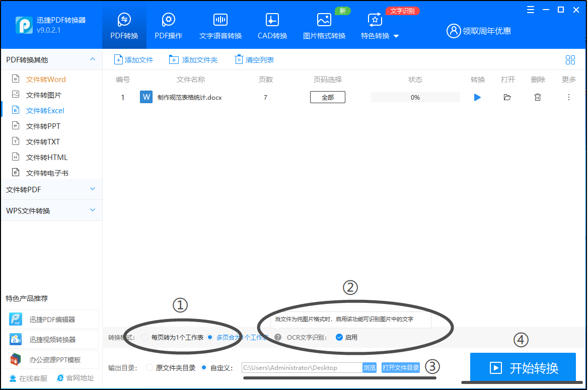The height and width of the screenshot is (390, 588).
Task: Select 文件转图片 in sidebar
Action: click(x=43, y=95)
